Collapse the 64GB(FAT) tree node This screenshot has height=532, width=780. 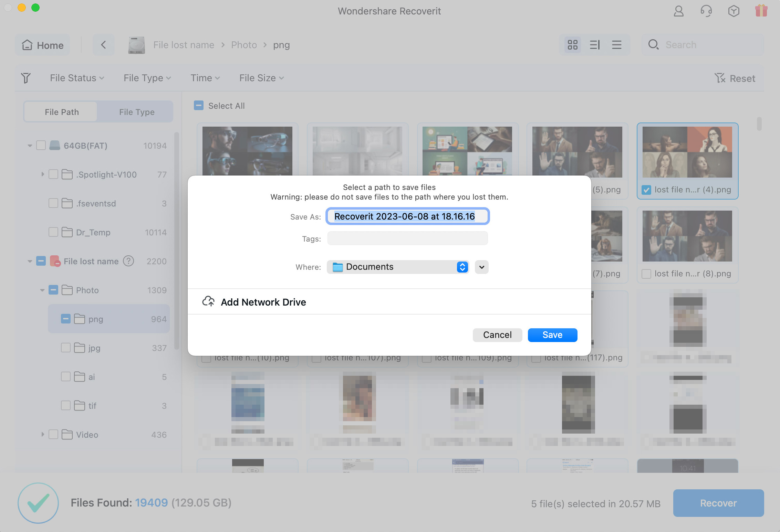(30, 146)
